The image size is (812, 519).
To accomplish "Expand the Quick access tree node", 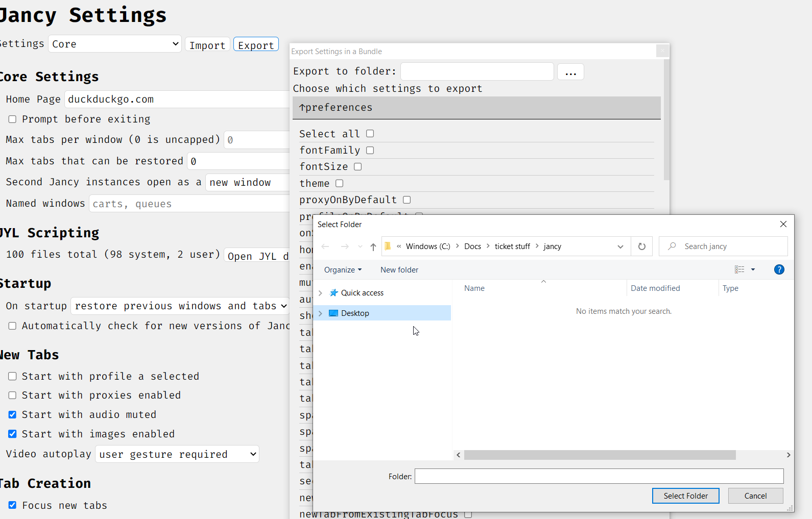I will tap(320, 292).
